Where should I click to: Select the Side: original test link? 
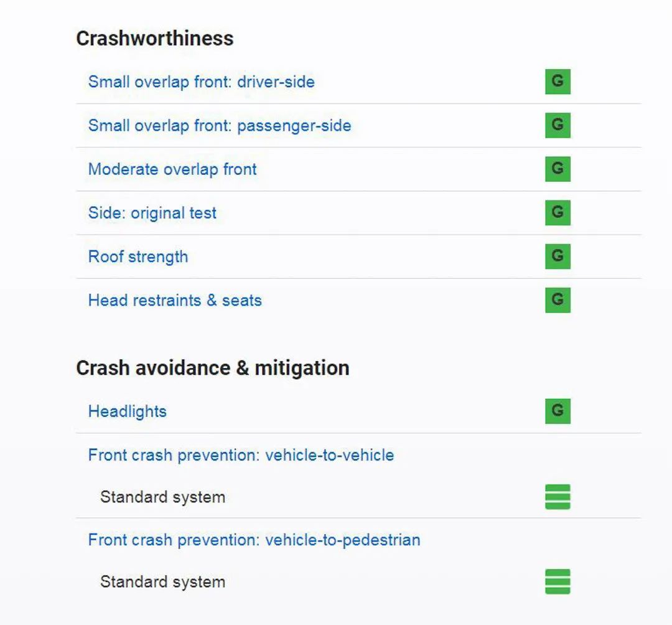coord(152,213)
